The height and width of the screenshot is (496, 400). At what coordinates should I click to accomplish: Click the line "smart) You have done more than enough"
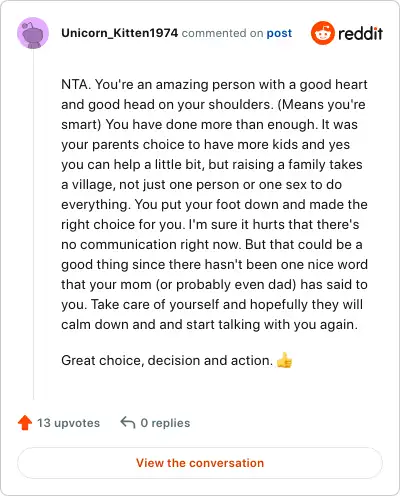coord(209,124)
